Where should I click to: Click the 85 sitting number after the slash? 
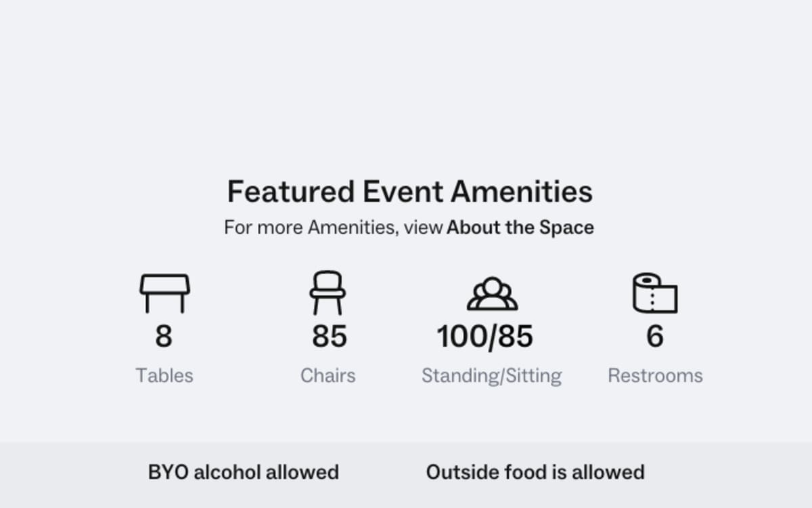(x=514, y=337)
